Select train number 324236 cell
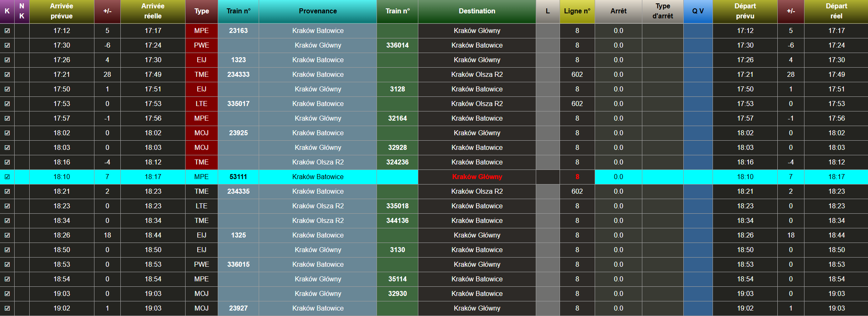Screen dimensions: 868x316 click(397, 162)
